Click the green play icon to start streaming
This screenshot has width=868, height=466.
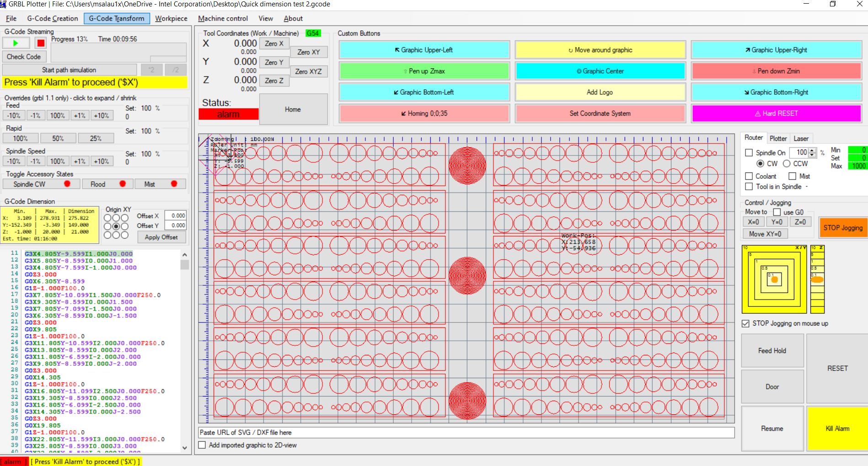click(x=15, y=43)
